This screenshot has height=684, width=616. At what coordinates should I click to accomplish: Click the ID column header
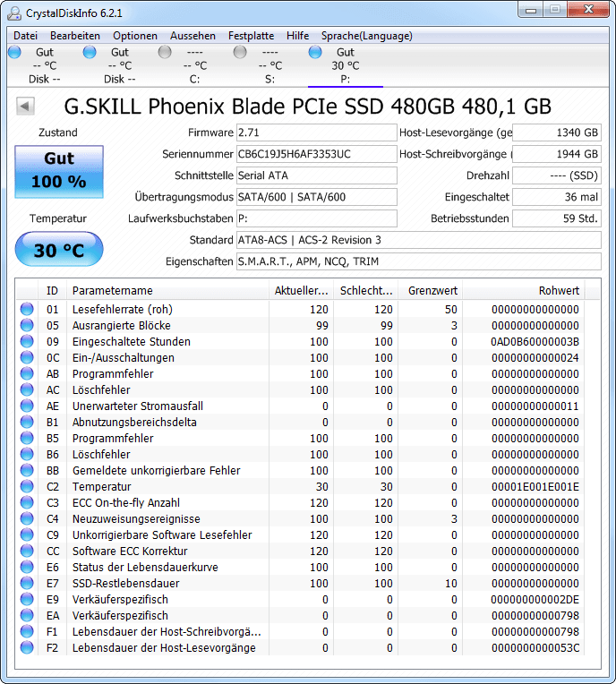[x=52, y=291]
